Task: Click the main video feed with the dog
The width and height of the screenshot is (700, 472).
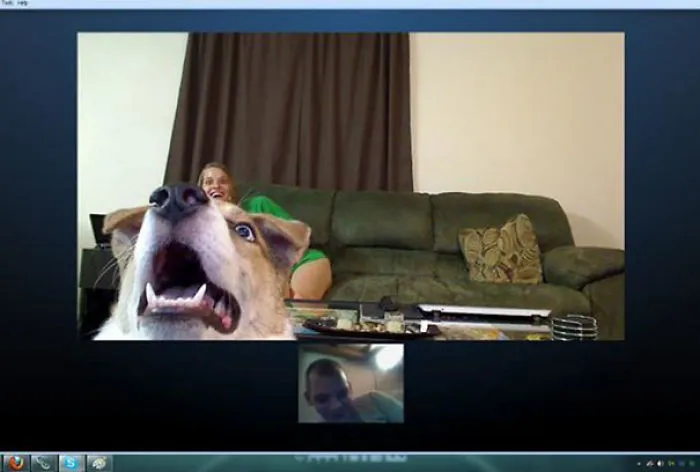Action: (x=351, y=186)
